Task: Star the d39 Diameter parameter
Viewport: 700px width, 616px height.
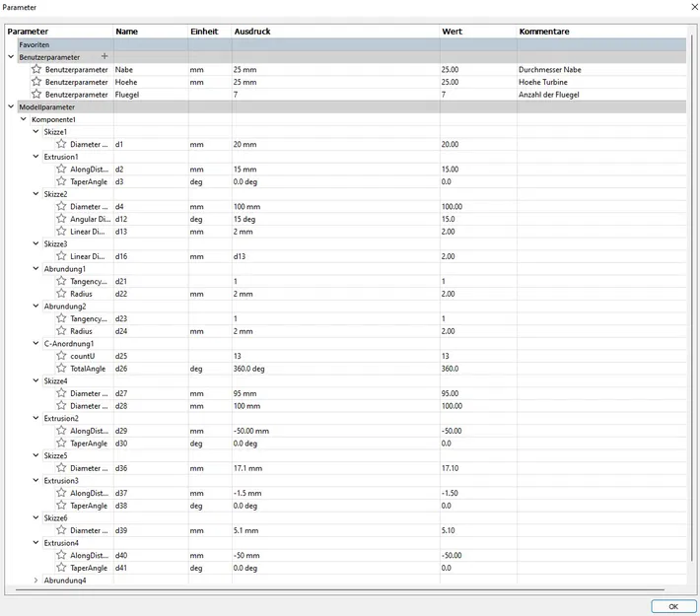Action: (61, 530)
